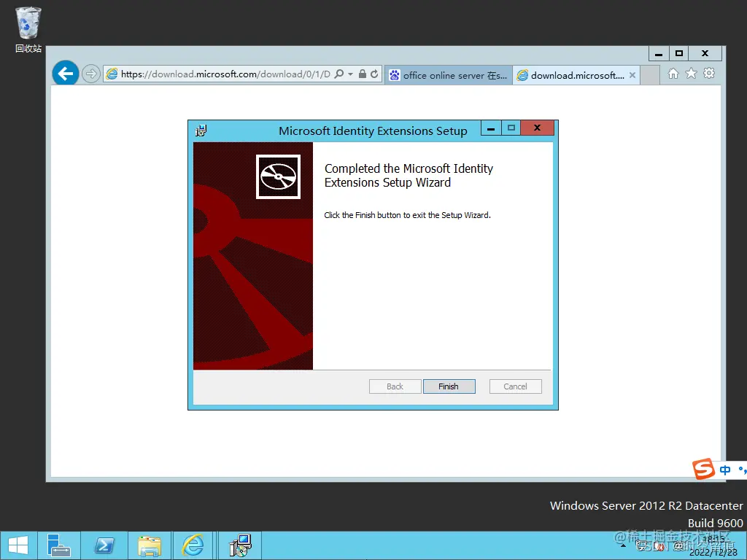Close the Microsoft Identity Extensions Setup dialog
This screenshot has height=560, width=747.
tap(538, 128)
